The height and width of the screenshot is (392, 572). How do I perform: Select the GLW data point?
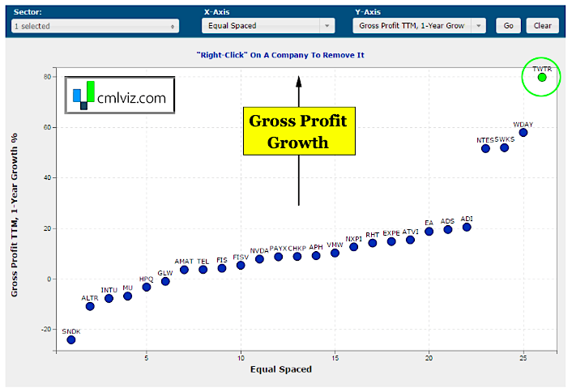(165, 281)
